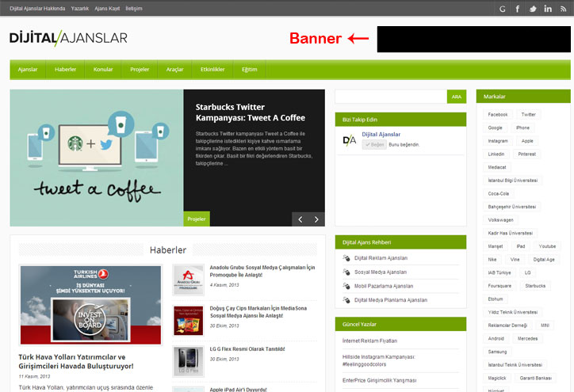Viewport: 574px width, 392px height.
Task: Click icon beside Dijital Medya Planlama Ajansları
Action: pyautogui.click(x=346, y=300)
